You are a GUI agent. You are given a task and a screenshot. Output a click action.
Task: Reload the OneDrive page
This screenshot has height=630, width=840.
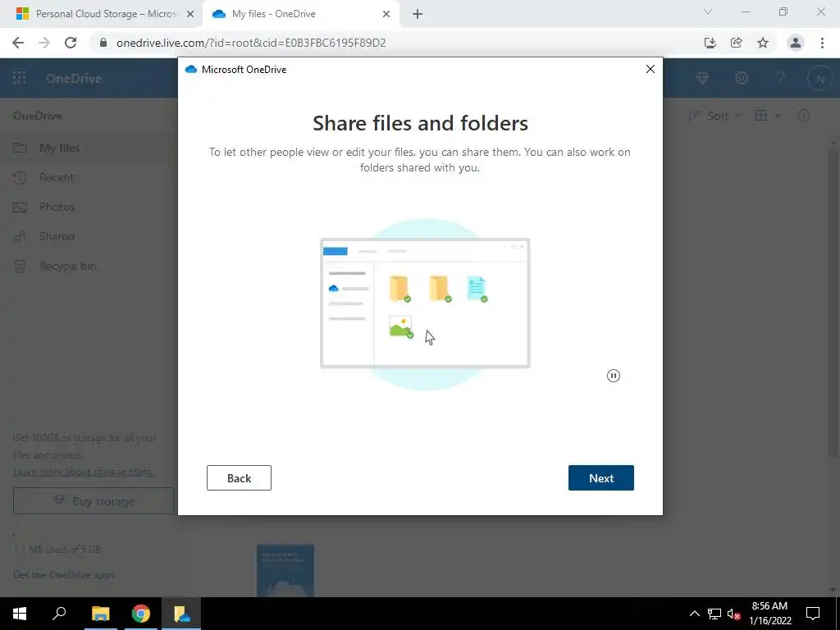71,43
